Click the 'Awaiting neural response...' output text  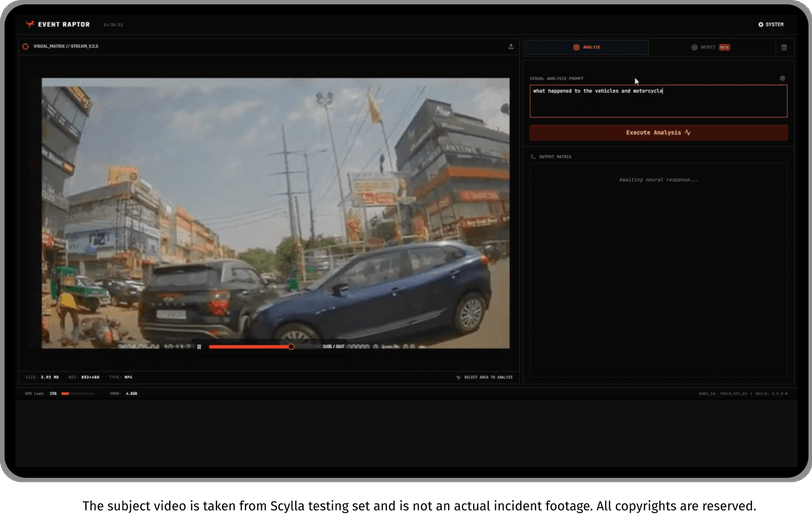click(x=658, y=180)
